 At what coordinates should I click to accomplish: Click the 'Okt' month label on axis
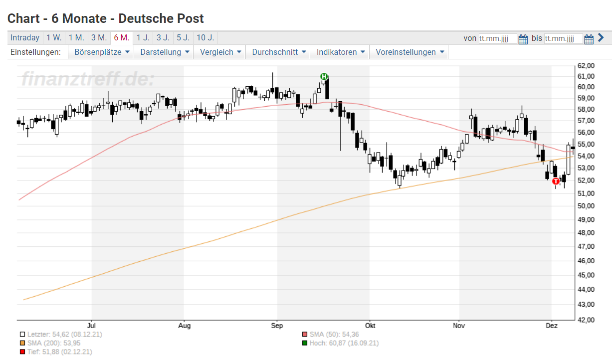370,326
